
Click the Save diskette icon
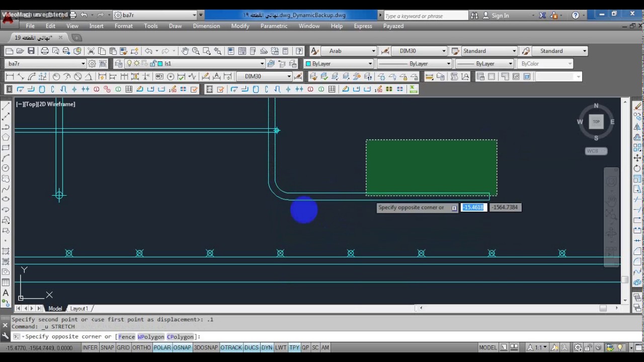coord(31,51)
